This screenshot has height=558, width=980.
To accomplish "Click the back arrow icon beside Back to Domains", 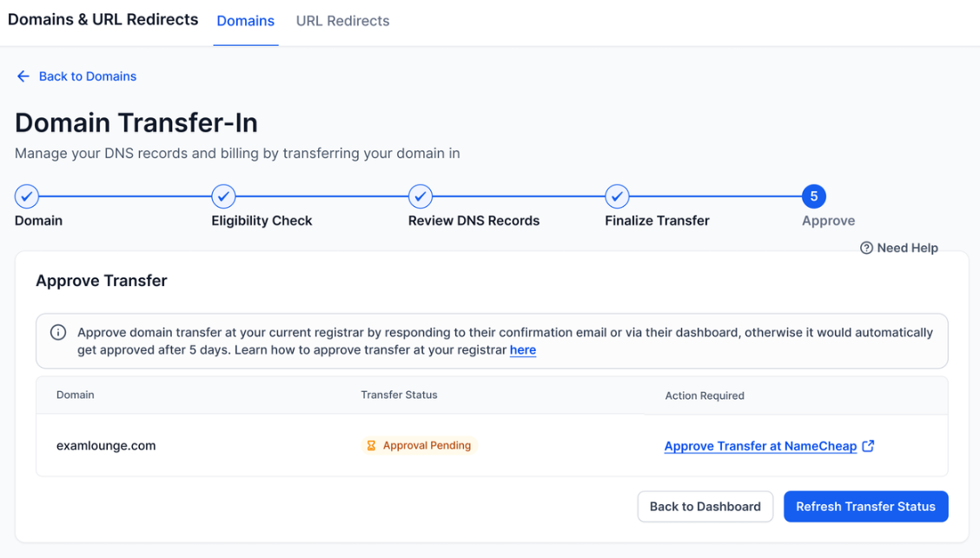I will (x=23, y=76).
